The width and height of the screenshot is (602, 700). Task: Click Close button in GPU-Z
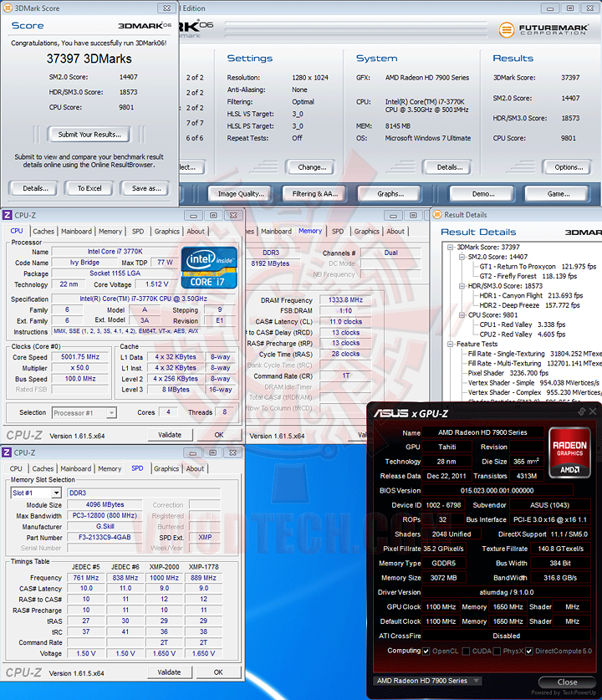pyautogui.click(x=567, y=682)
